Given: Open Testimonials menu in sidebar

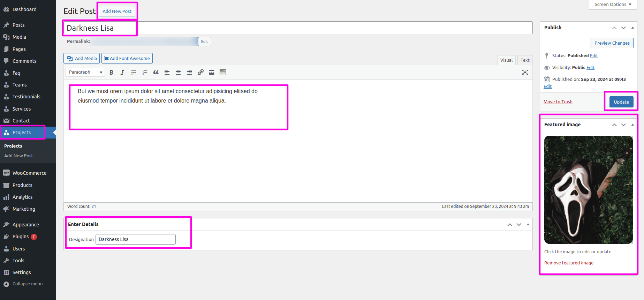Looking at the screenshot, I should [x=28, y=97].
